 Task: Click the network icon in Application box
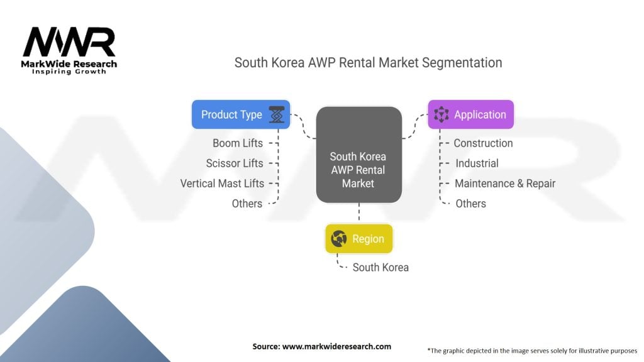[441, 114]
